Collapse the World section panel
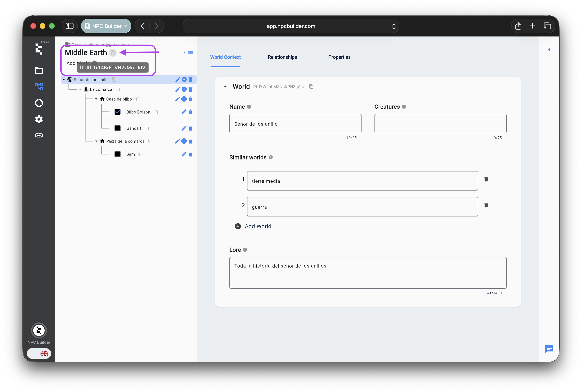The image size is (582, 392). coord(225,87)
